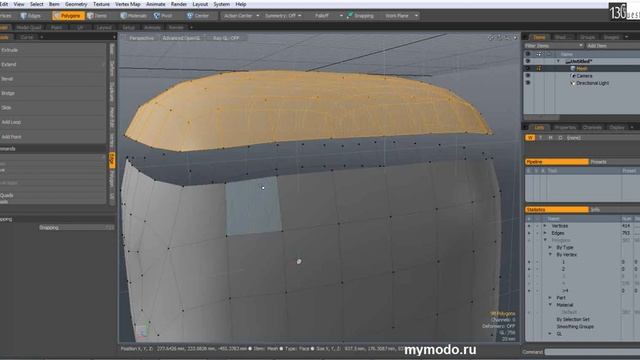Toggle the Snapping toolbar button
640x360 pixels.
pyautogui.click(x=360, y=16)
